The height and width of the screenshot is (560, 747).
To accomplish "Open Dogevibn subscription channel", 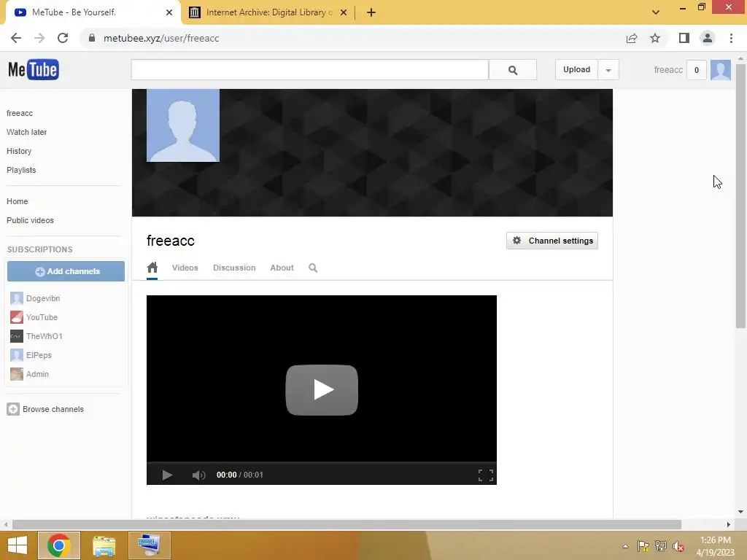I will point(43,298).
